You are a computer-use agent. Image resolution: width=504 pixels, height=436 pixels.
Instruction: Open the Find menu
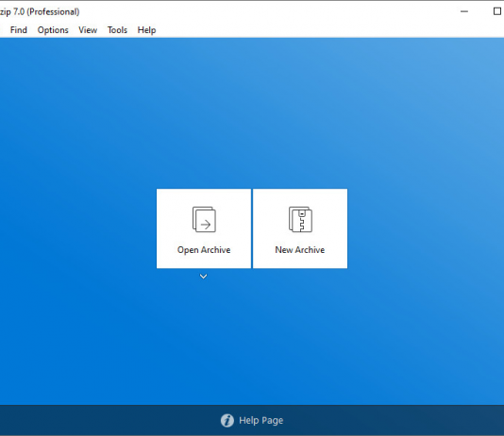[19, 30]
